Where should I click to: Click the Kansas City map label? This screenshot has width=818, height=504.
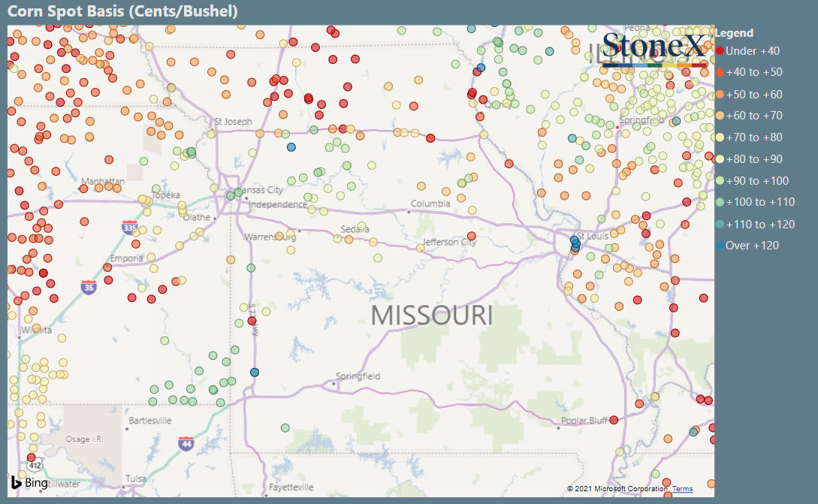[x=260, y=190]
